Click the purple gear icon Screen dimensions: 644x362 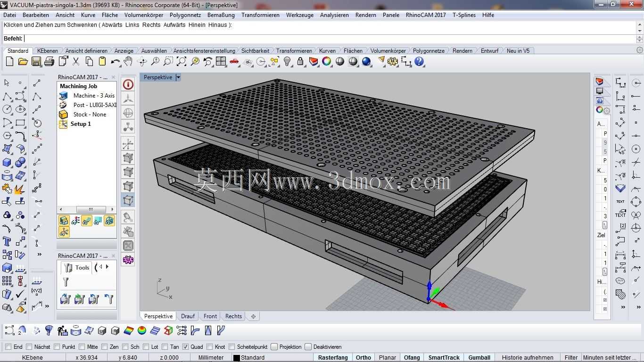point(128,259)
